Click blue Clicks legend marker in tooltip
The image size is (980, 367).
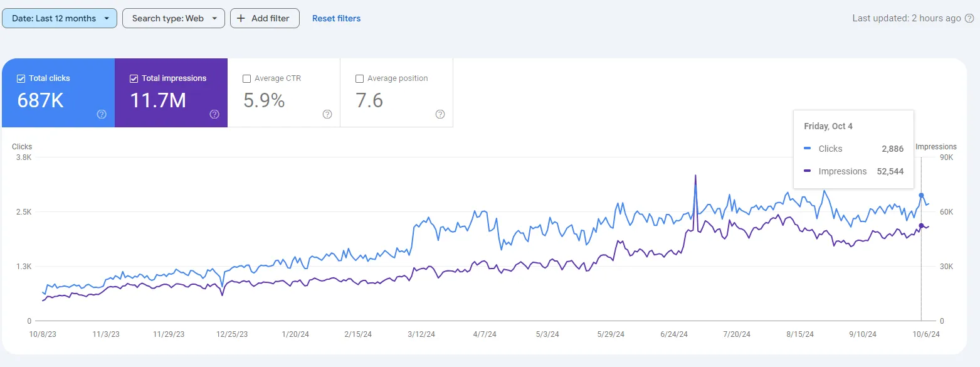(808, 149)
